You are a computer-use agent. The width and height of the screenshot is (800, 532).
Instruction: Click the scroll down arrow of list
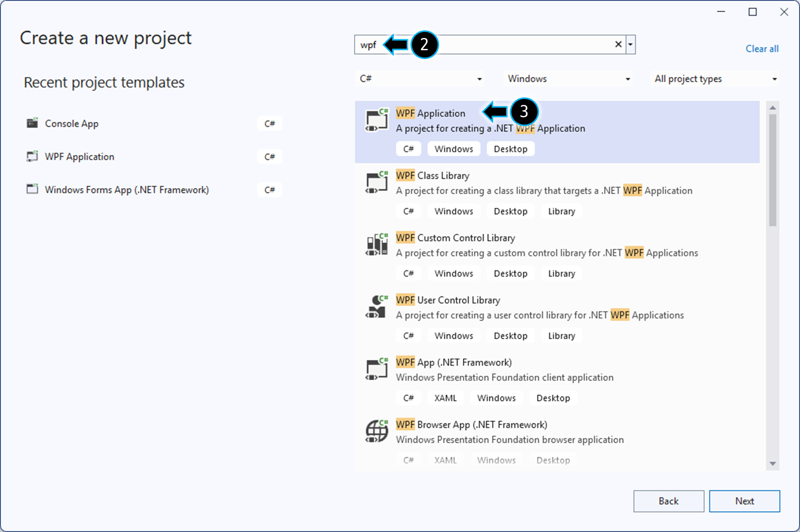(773, 463)
